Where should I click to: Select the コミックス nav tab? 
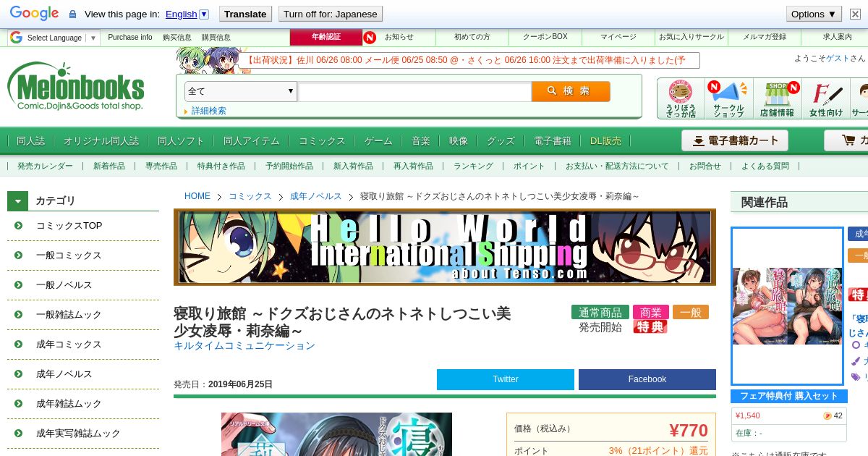[322, 140]
